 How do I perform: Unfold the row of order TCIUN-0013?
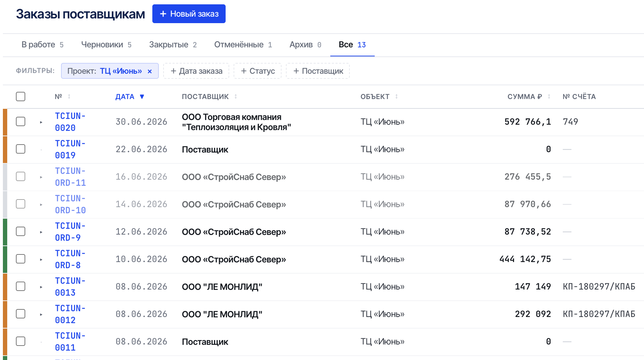click(x=41, y=287)
